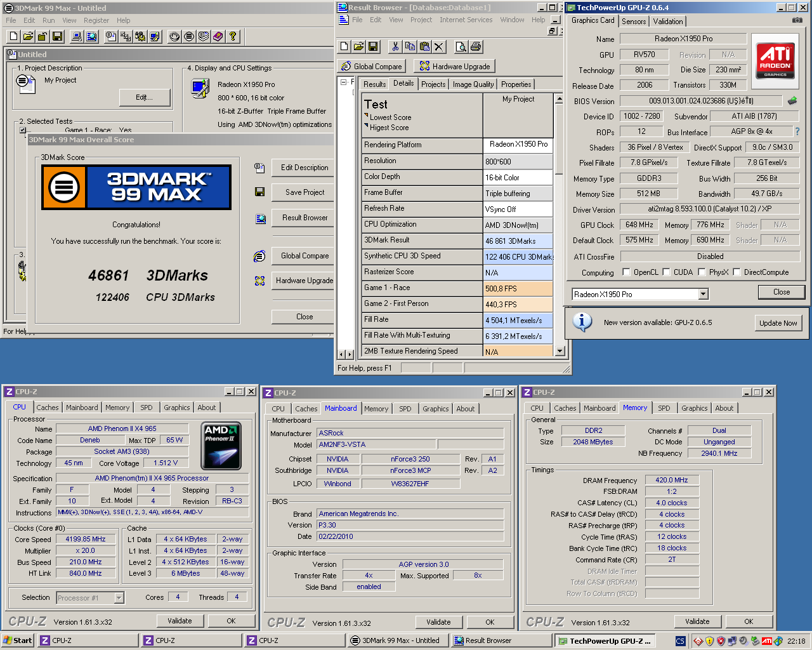Screen dimensions: 812x650
Task: Click Hardware Upgrade button in Result Browser toolbar
Action: (x=454, y=66)
